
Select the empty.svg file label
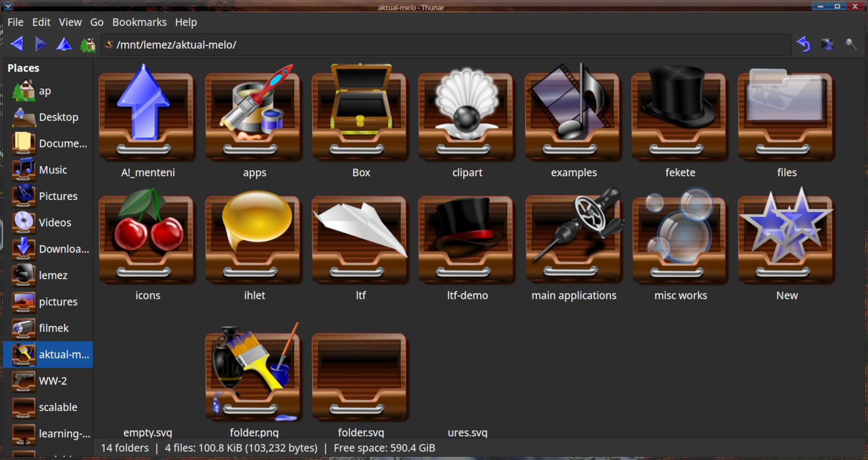(148, 432)
